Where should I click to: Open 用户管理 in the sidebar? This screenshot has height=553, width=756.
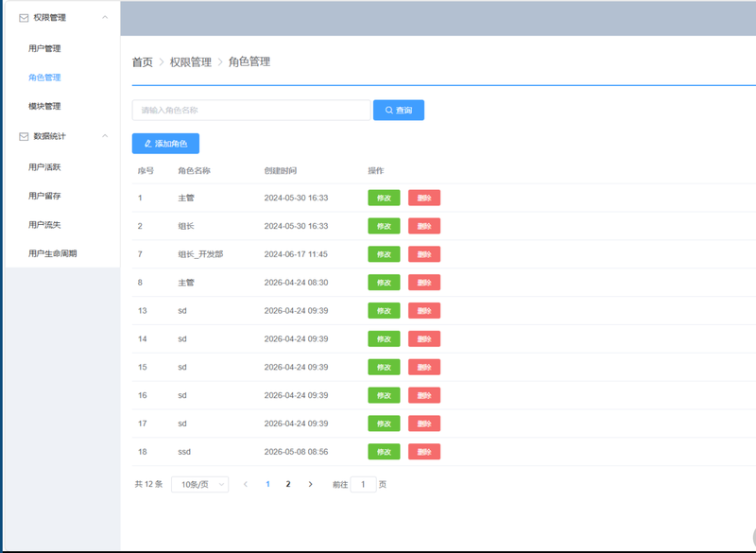44,48
